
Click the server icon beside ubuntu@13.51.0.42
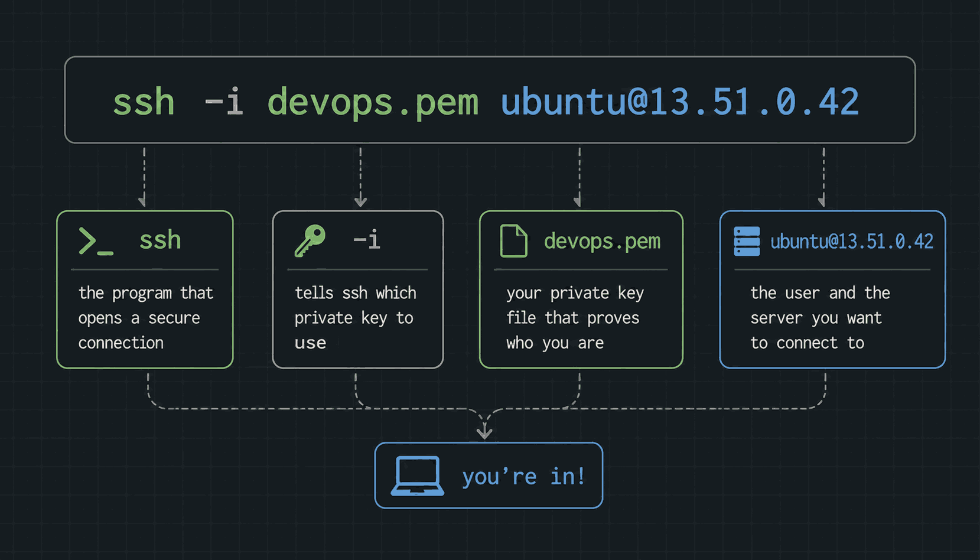pos(747,241)
